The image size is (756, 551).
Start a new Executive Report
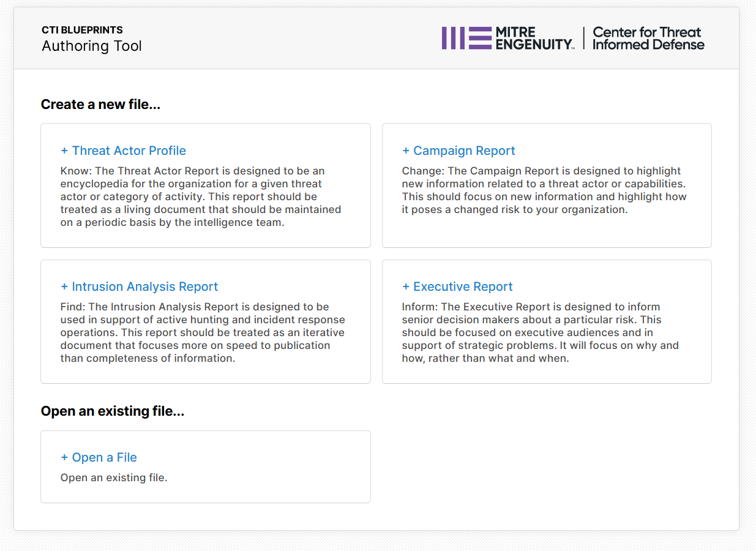pos(463,286)
